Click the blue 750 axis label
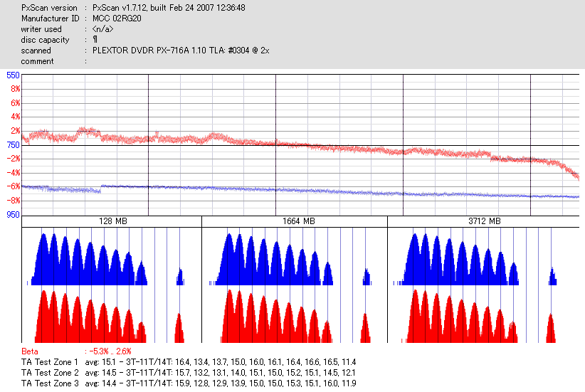 [x=13, y=145]
